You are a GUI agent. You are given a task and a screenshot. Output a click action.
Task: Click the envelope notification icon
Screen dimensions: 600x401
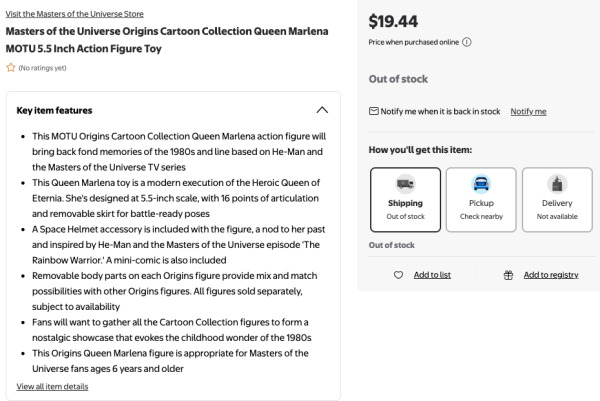(374, 111)
